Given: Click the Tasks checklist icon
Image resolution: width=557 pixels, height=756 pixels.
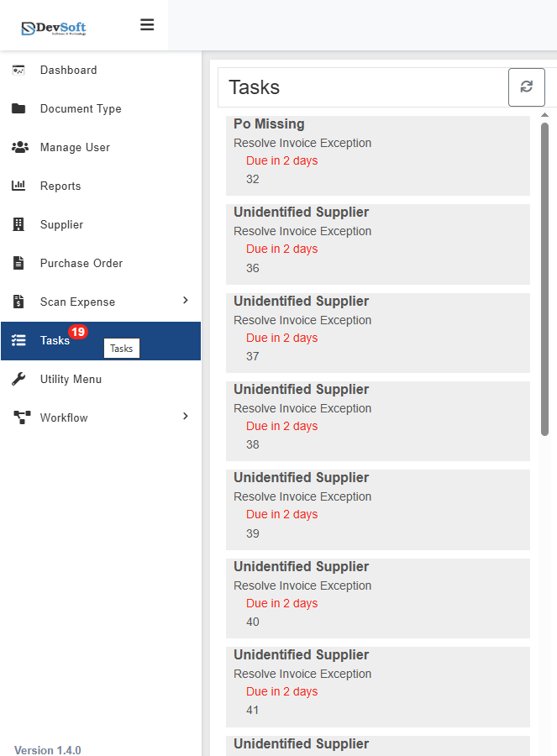Looking at the screenshot, I should point(20,340).
